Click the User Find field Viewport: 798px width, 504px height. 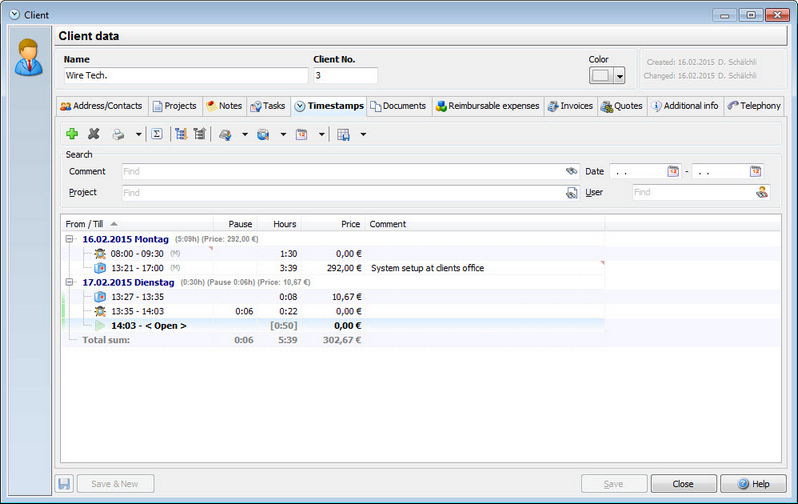pyautogui.click(x=701, y=192)
